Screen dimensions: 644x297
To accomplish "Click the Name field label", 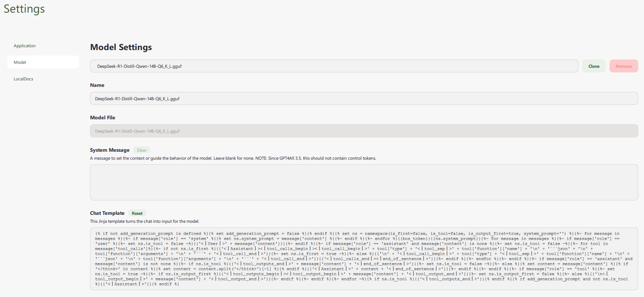I will click(x=97, y=85).
